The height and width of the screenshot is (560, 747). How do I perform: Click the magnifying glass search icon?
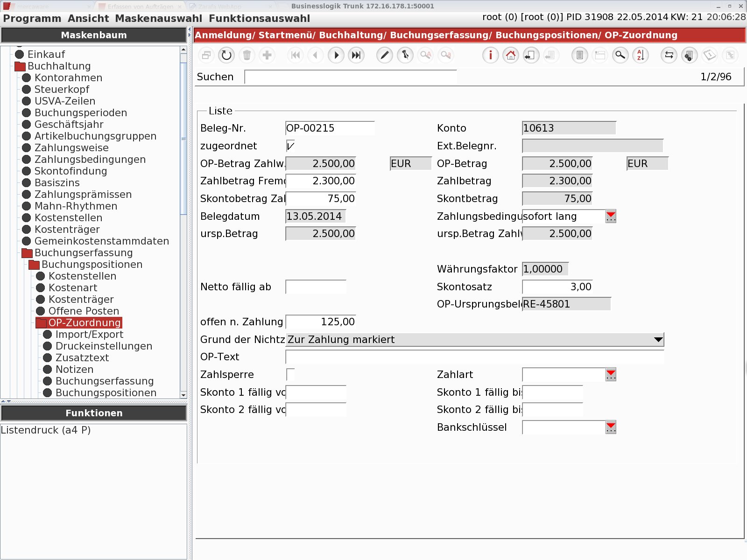tap(620, 55)
